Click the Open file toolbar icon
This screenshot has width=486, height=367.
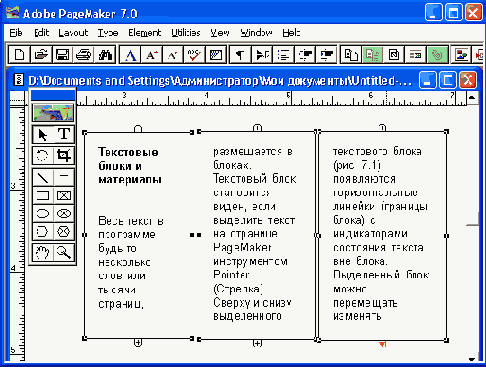41,54
